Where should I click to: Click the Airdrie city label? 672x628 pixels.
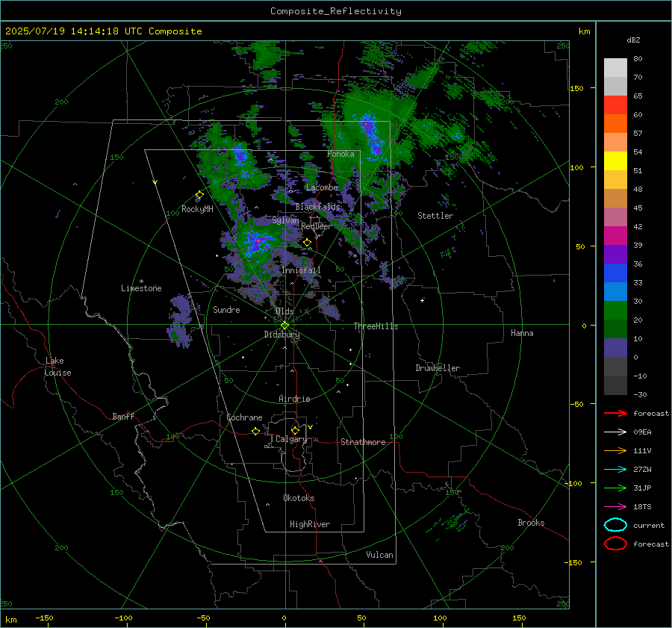click(294, 399)
